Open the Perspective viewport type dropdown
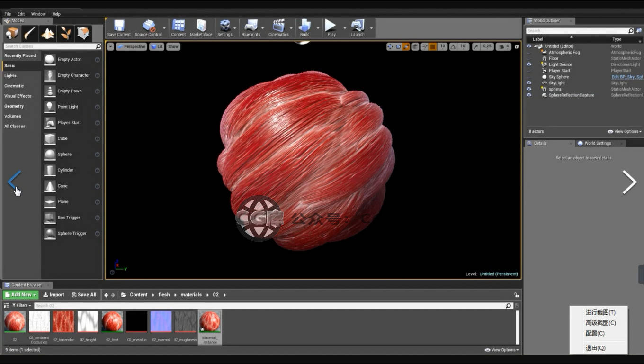The height and width of the screenshot is (364, 644). [x=131, y=46]
